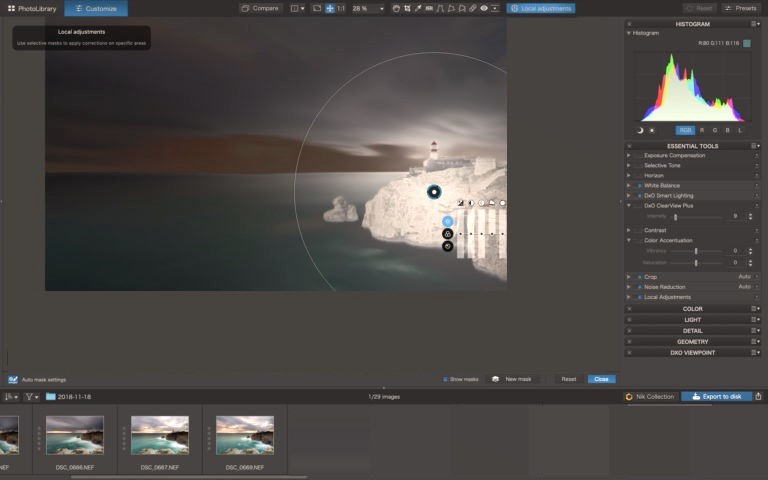Viewport: 768px width, 480px height.
Task: Click Export to disk
Action: coord(716,397)
